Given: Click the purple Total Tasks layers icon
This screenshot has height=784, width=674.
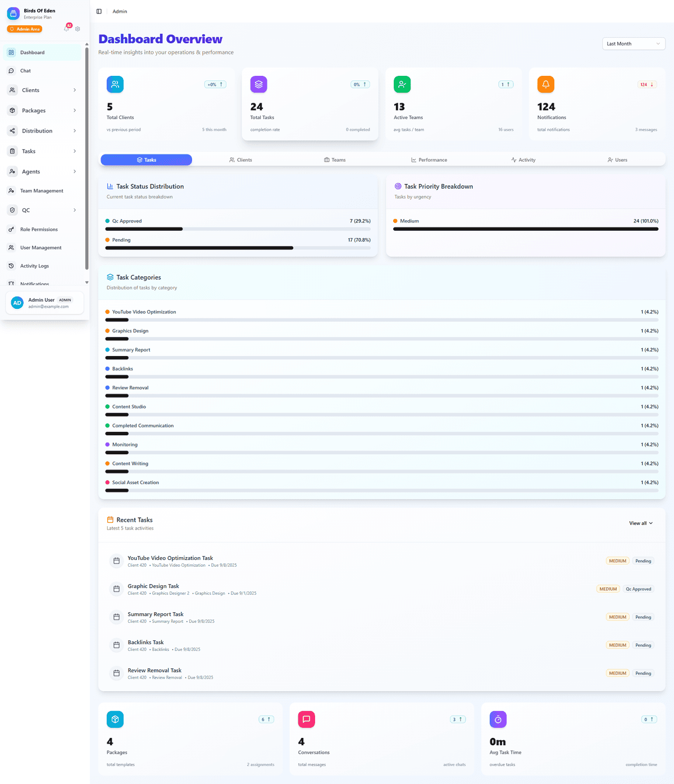Looking at the screenshot, I should click(258, 84).
